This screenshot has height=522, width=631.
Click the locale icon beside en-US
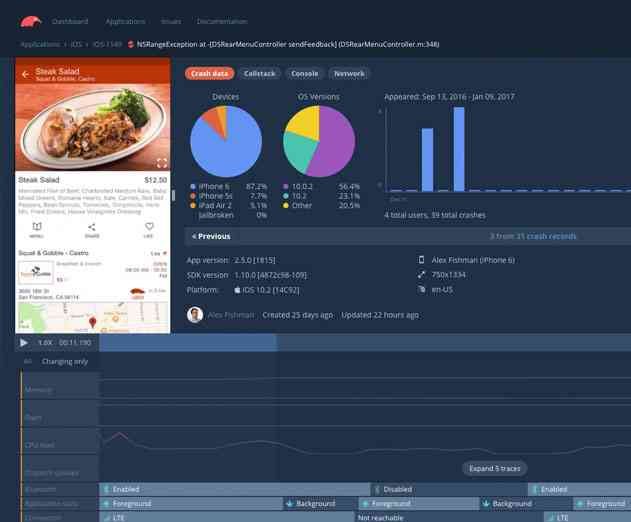tap(421, 289)
